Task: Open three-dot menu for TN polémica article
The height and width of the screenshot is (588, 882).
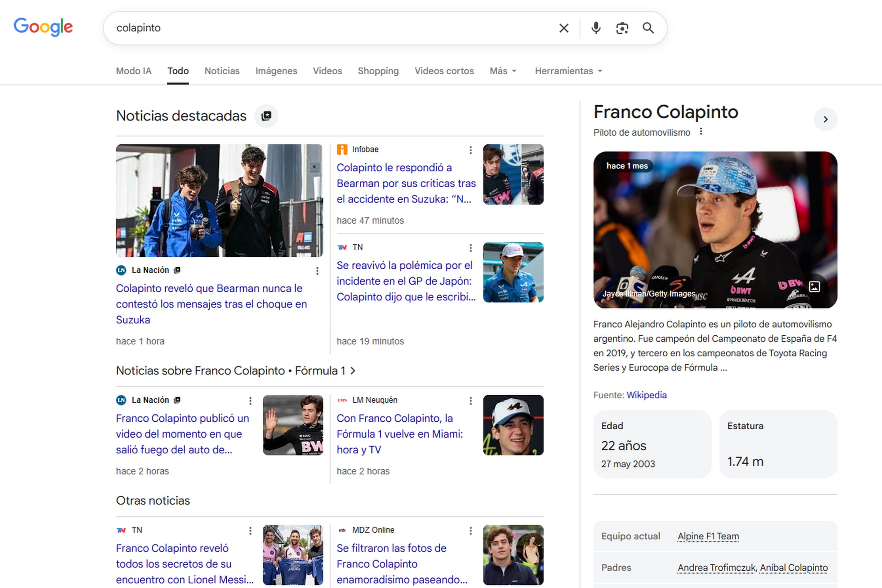Action: 471,248
